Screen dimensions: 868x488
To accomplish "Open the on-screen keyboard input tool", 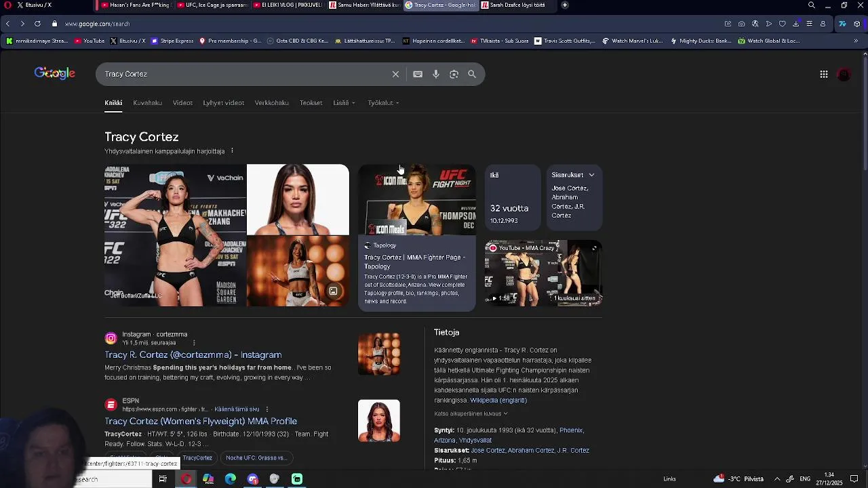I will click(x=418, y=74).
